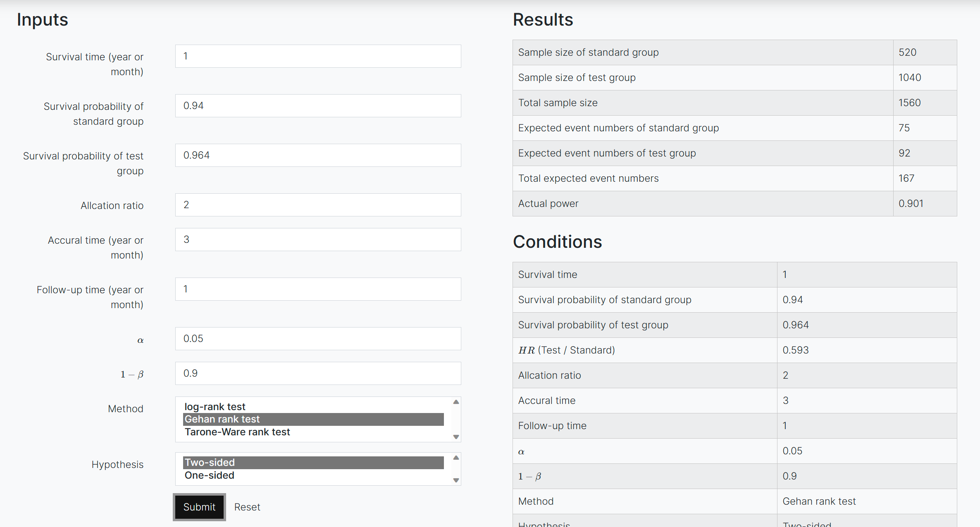Focus the Survival time input field
Screen dimensions: 980x527
click(x=318, y=56)
